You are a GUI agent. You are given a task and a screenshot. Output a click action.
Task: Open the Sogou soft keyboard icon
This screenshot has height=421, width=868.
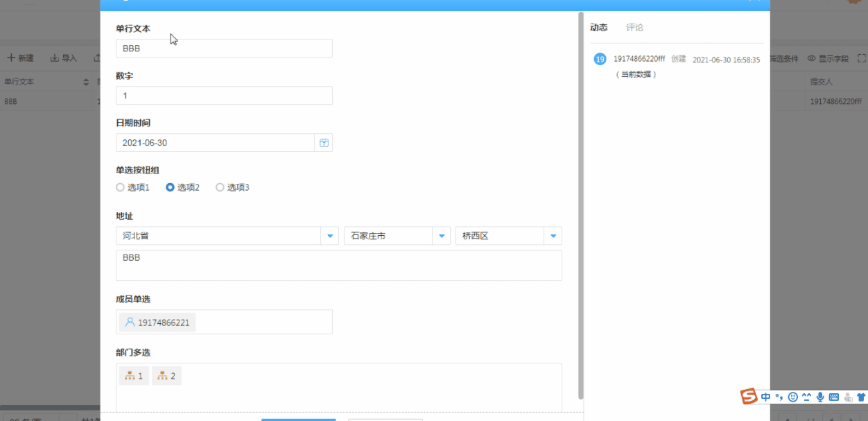point(833,397)
